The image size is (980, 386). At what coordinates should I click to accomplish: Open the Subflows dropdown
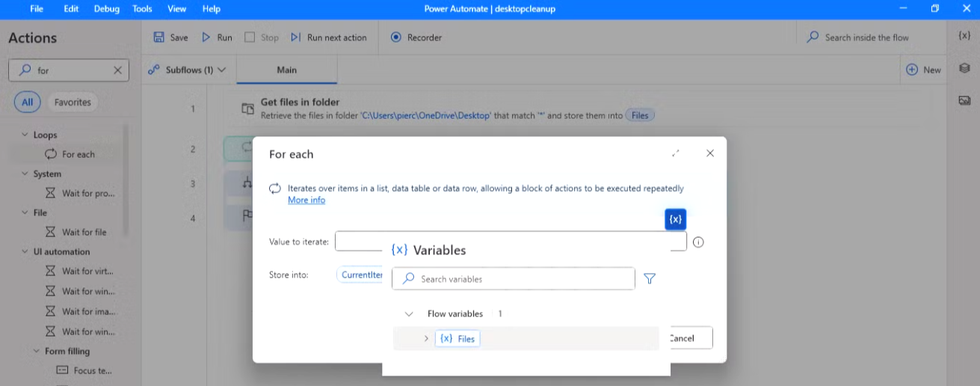coord(188,70)
